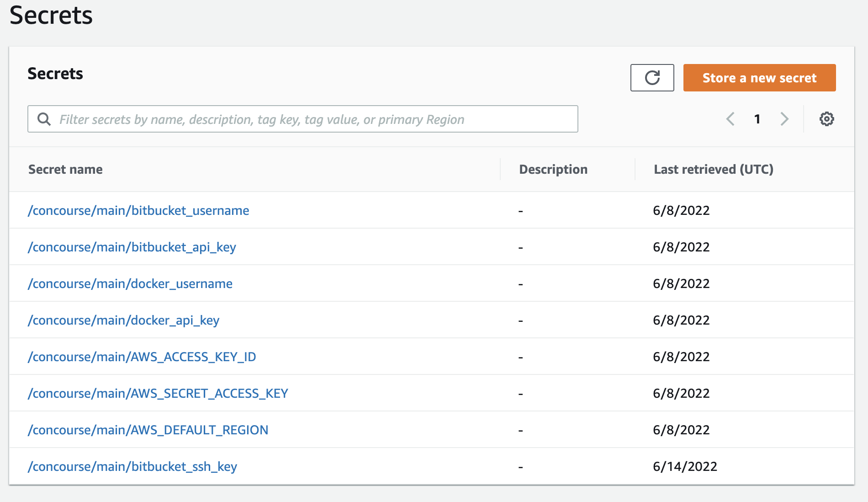Click the next page chevron arrow

784,119
